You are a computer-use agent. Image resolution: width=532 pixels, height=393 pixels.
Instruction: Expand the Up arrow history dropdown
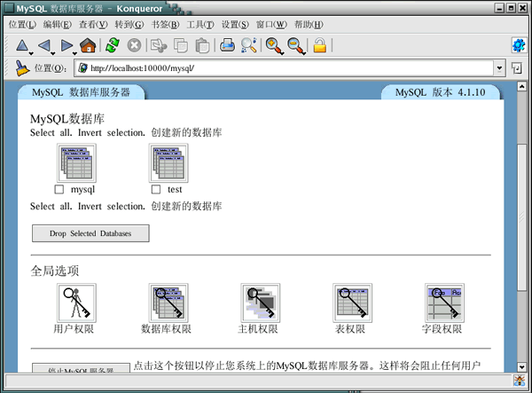tap(31, 53)
